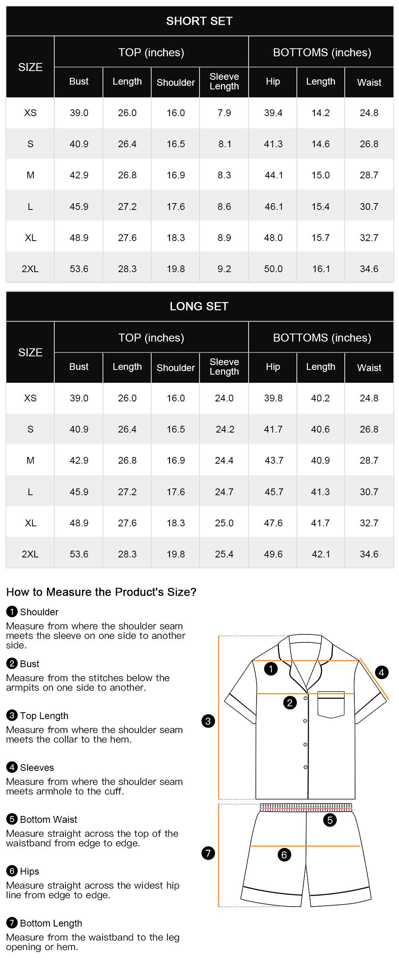Viewport: 399px width, 980px height.
Task: Click the number 1 bullet beside "Shoulder" heading
Action: (12, 611)
